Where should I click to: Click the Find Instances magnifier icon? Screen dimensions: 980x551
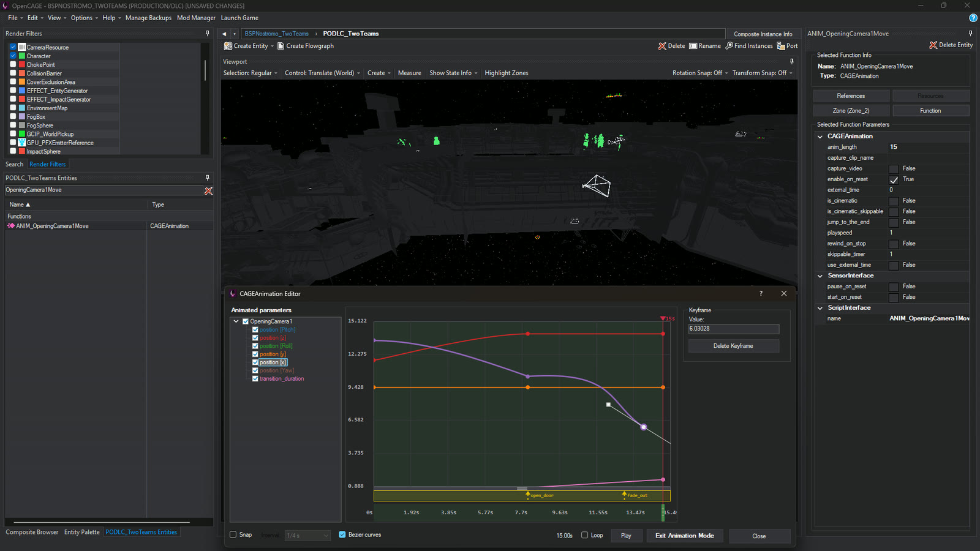coord(729,46)
